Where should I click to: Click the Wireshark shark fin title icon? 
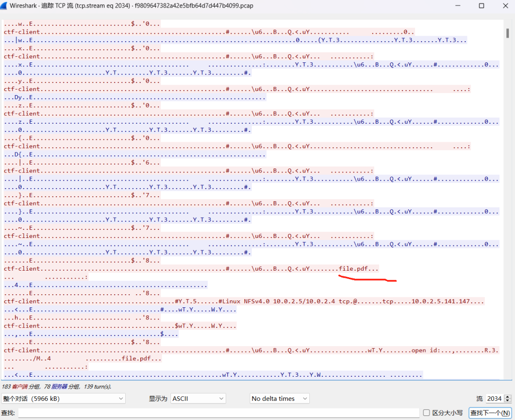(x=5, y=6)
